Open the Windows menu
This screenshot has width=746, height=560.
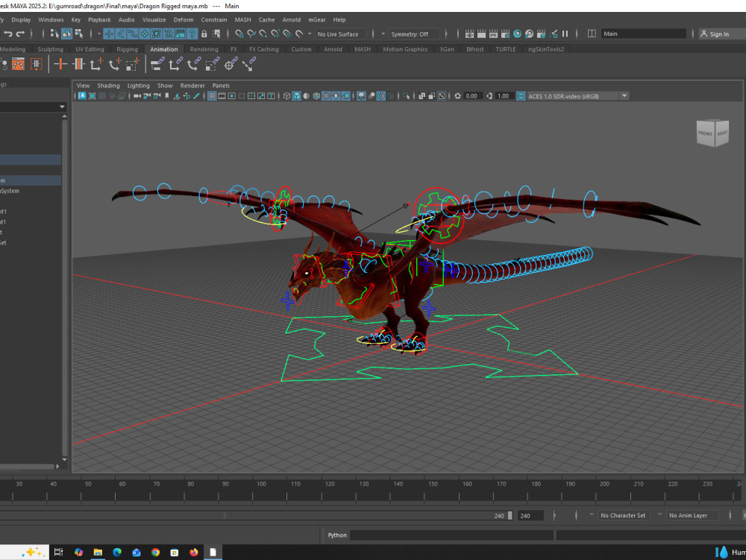(51, 19)
